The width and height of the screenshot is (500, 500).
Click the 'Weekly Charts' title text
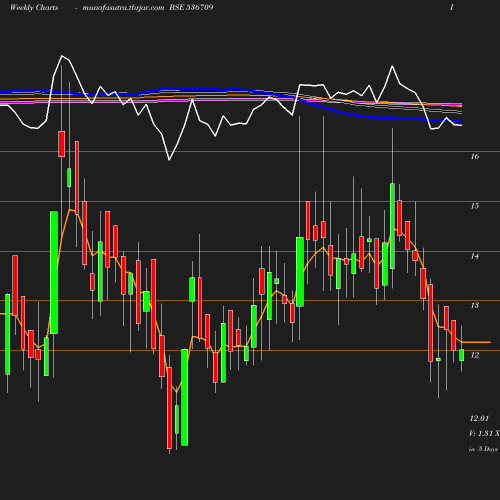(34, 8)
